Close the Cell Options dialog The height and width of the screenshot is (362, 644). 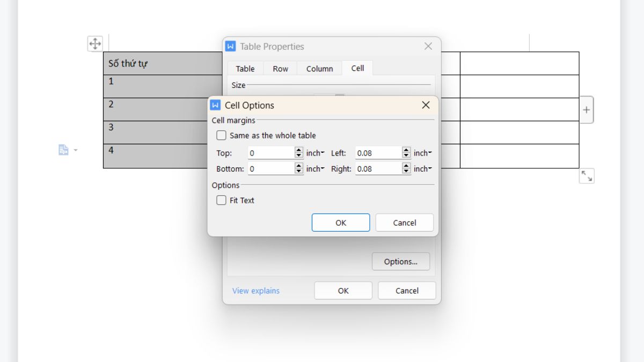click(x=426, y=105)
